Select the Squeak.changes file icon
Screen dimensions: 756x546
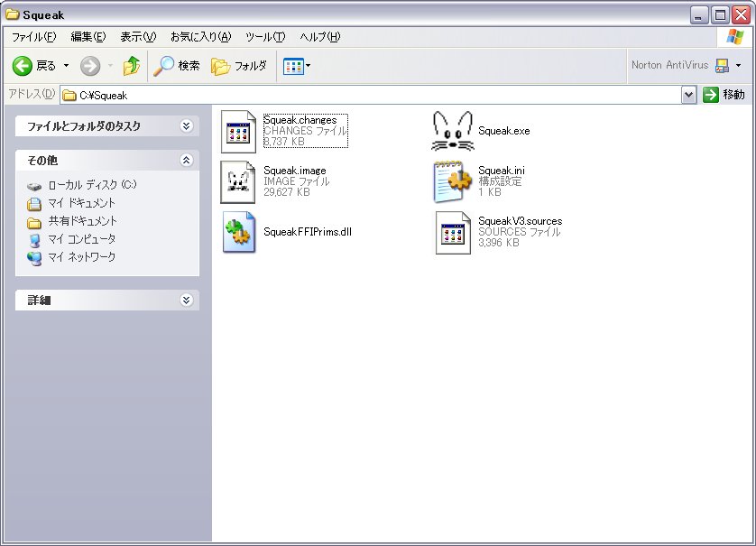(239, 132)
